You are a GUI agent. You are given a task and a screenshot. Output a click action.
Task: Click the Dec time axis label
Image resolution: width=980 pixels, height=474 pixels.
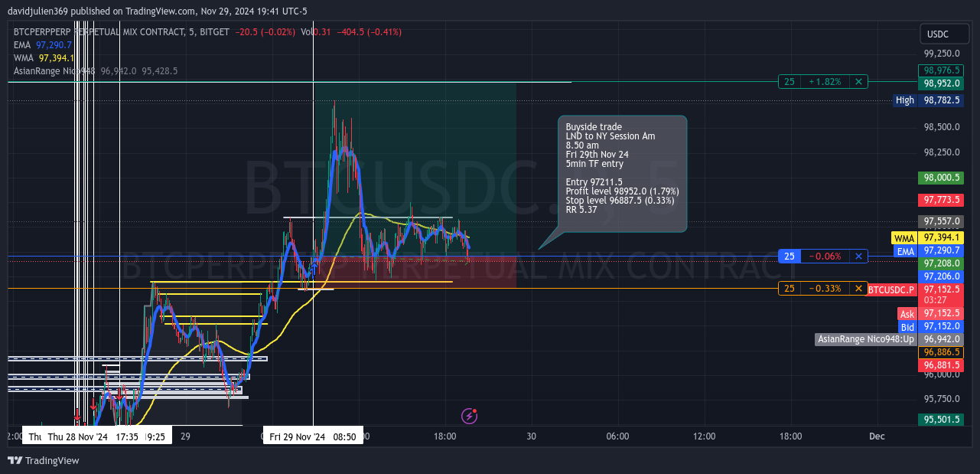877,436
